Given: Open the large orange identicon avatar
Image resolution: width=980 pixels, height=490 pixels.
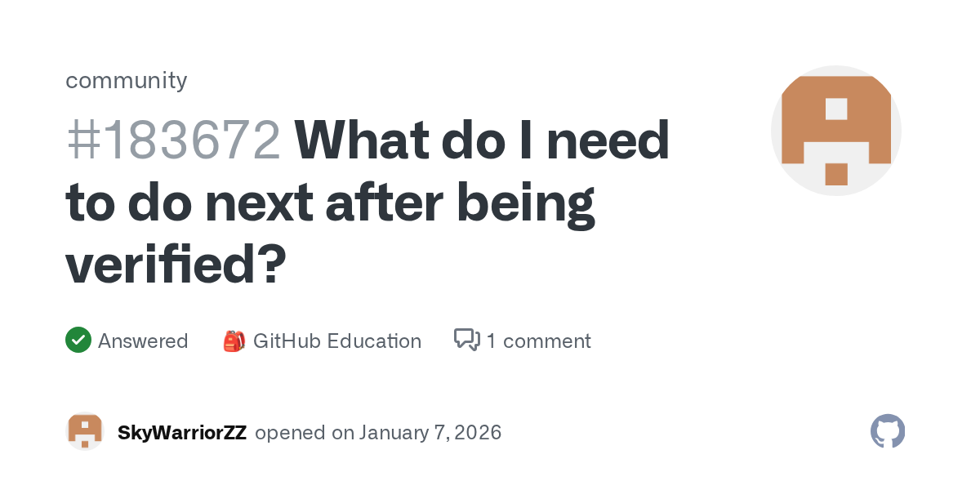Looking at the screenshot, I should pyautogui.click(x=835, y=131).
